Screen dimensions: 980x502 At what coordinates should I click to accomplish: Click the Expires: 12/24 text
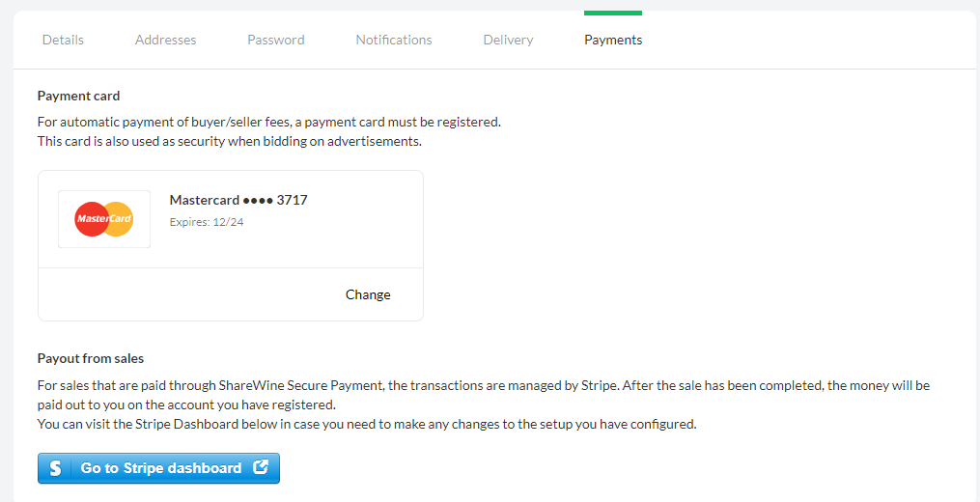pos(207,221)
